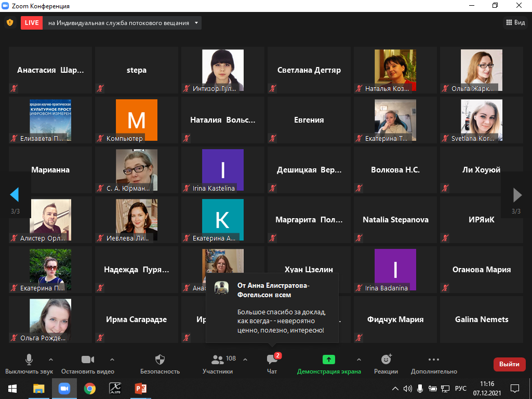Click the ИРЯиК participant name
This screenshot has width=532, height=399.
[x=482, y=220]
